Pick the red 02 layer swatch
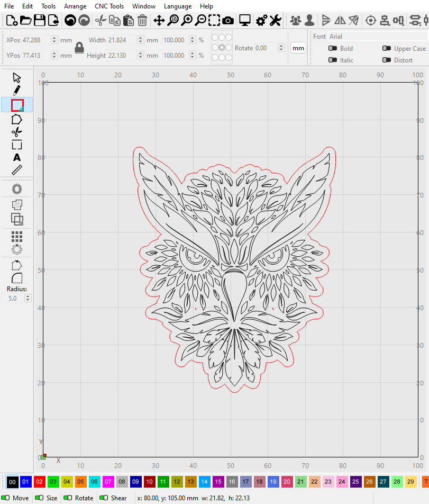Screen dimensions: 429x504 pyautogui.click(x=39, y=482)
